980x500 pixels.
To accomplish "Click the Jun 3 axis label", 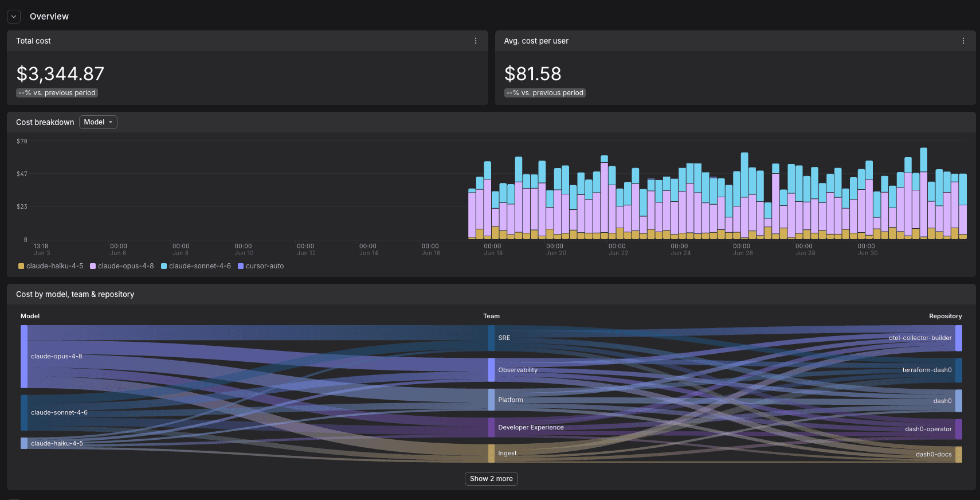I will (42, 253).
